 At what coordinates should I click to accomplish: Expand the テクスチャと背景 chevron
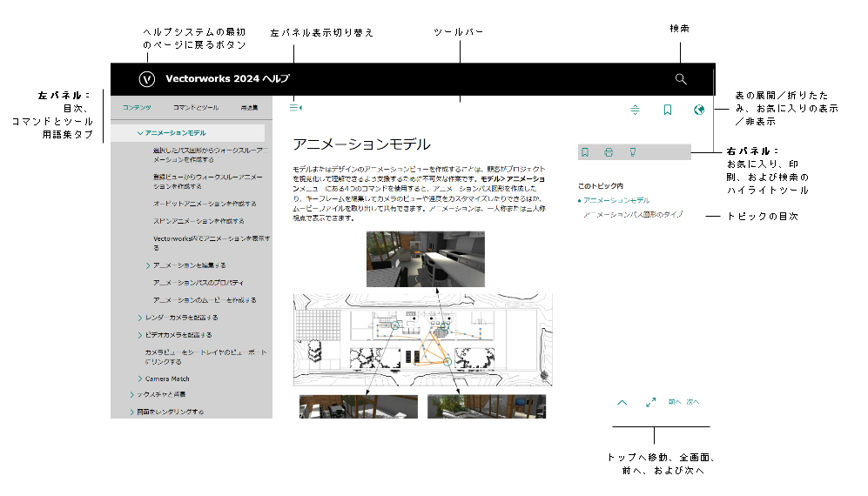pyautogui.click(x=131, y=395)
